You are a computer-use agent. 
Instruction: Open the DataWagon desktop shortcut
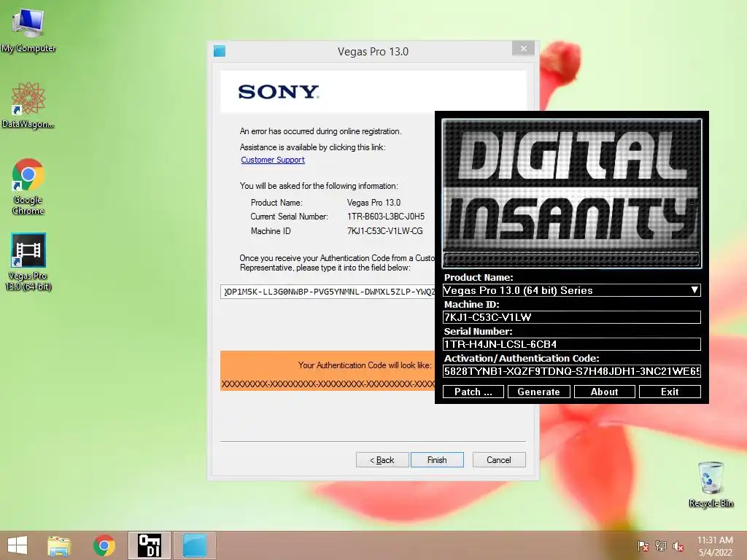point(28,105)
